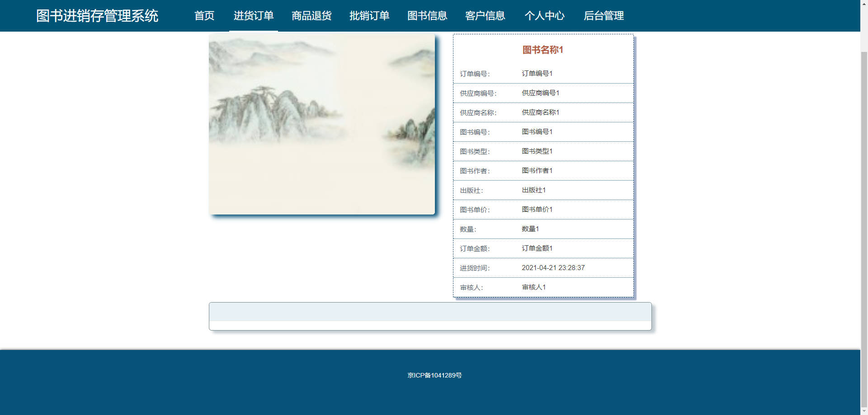Select the 图书单价1 value
The height and width of the screenshot is (415, 868).
tap(537, 209)
